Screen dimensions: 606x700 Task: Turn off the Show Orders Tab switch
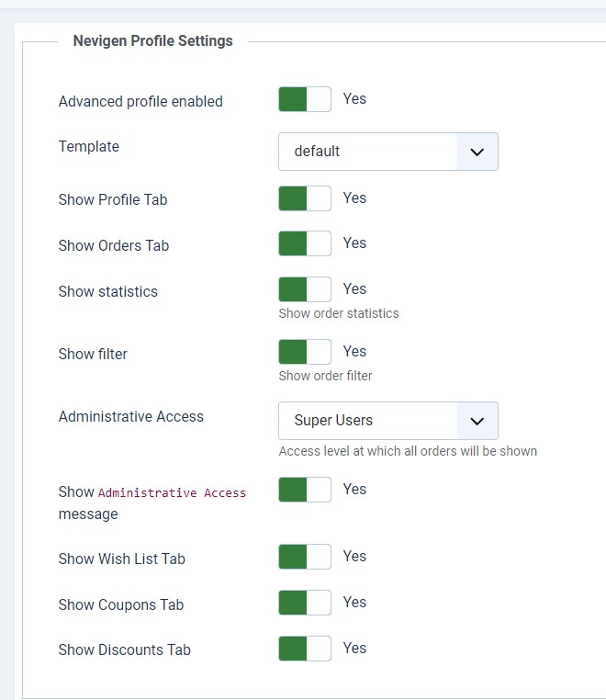[305, 243]
